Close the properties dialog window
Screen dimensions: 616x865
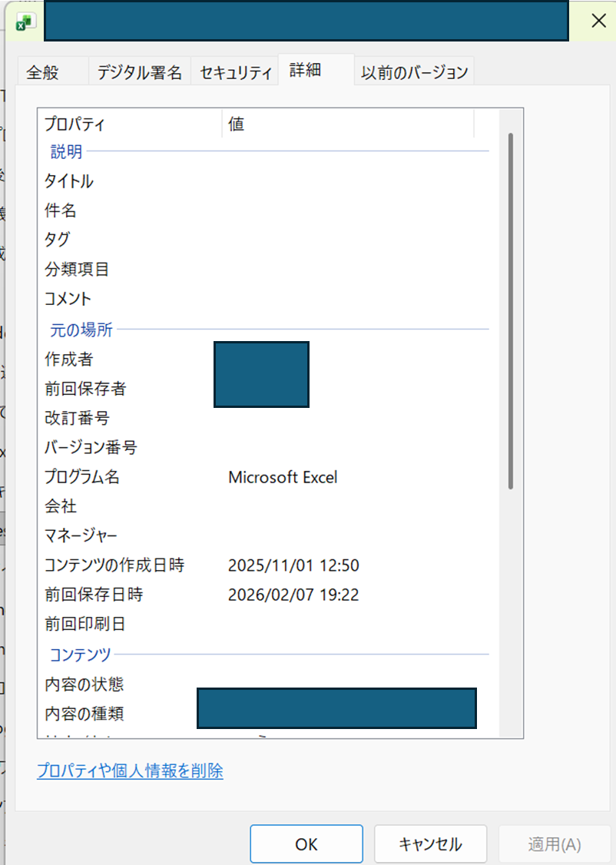click(598, 22)
